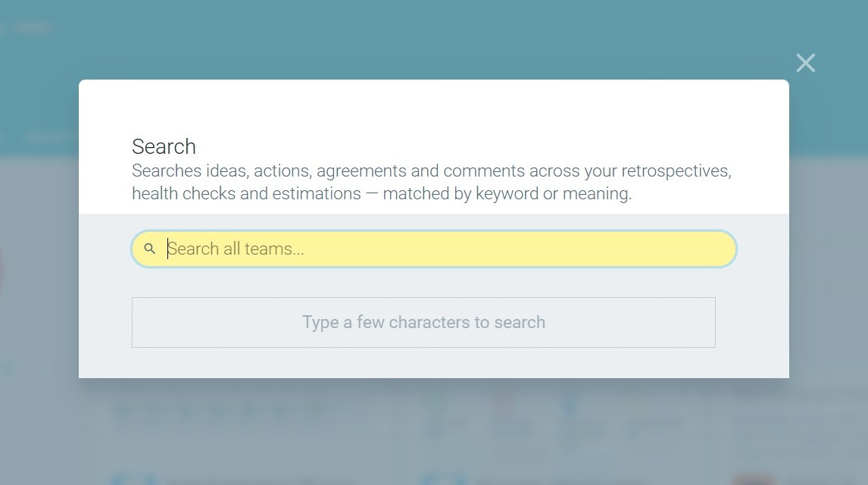This screenshot has width=868, height=485.
Task: Focus the 'Search all teams...' input field
Action: (x=434, y=249)
